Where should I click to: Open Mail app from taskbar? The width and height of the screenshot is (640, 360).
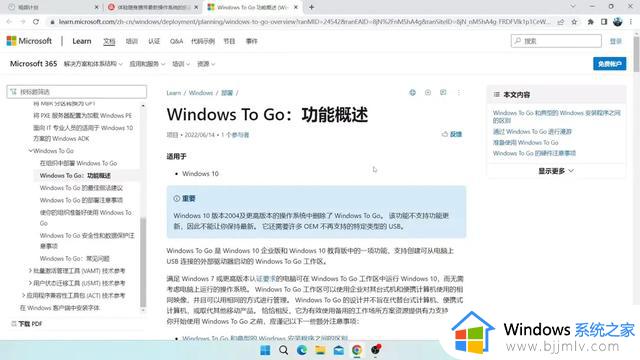(x=338, y=350)
